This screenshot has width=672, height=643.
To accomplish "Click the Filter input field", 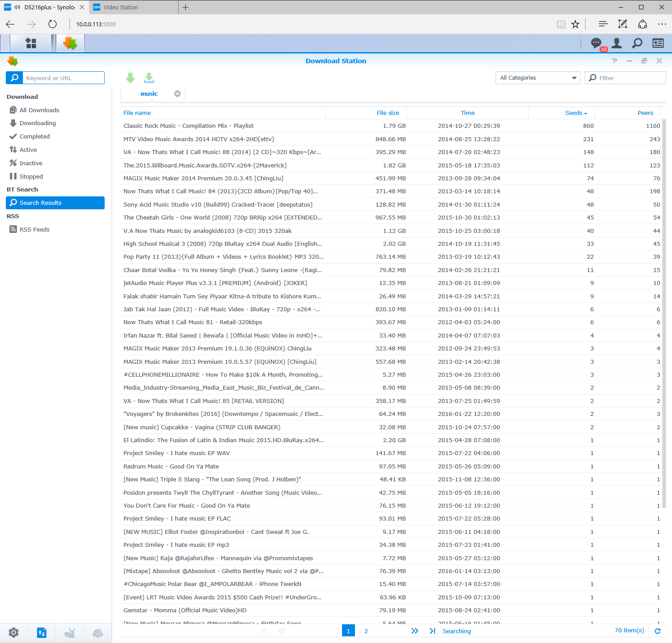I will pos(625,78).
